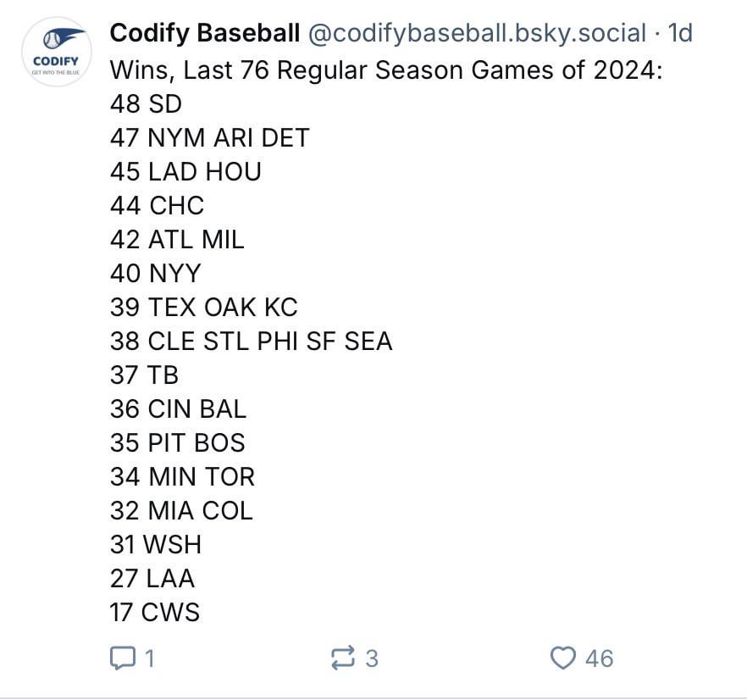This screenshot has height=700, width=747.
Task: Click the 34 MIN TOR line
Action: 182,476
